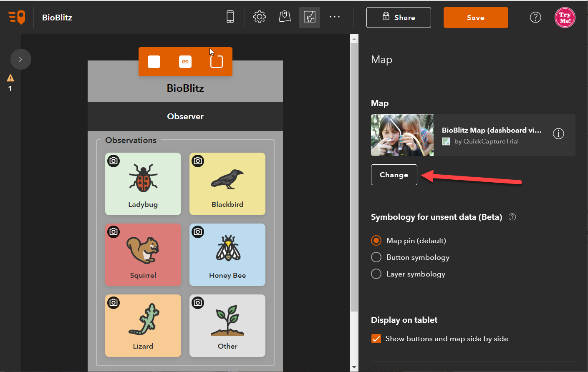Open the map pin location settings icon

click(285, 17)
